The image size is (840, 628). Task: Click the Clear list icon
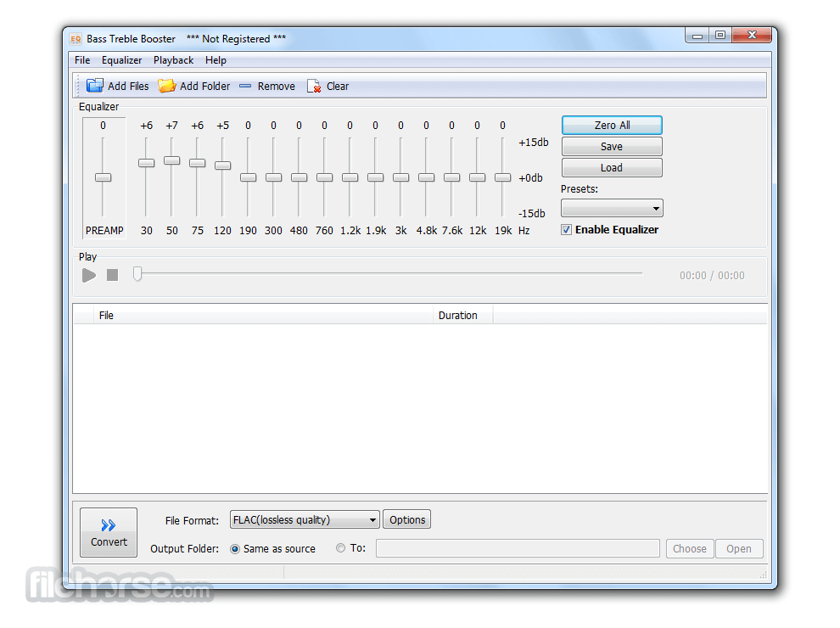314,86
